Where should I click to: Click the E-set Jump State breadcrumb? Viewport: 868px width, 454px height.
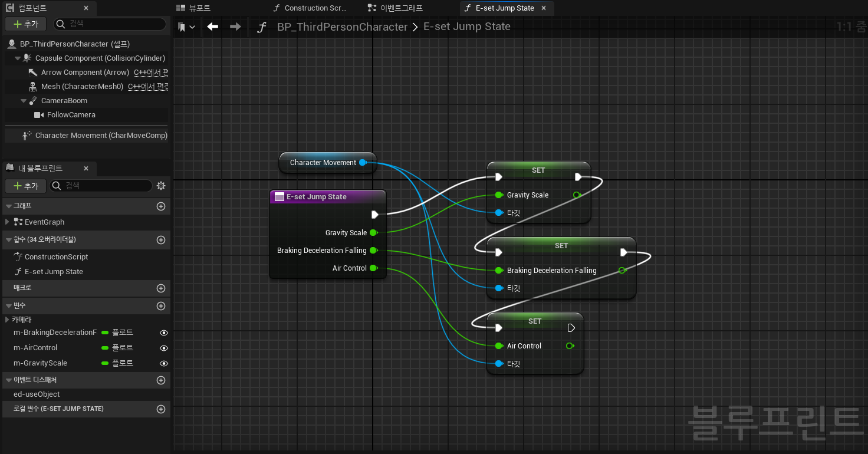[467, 27]
